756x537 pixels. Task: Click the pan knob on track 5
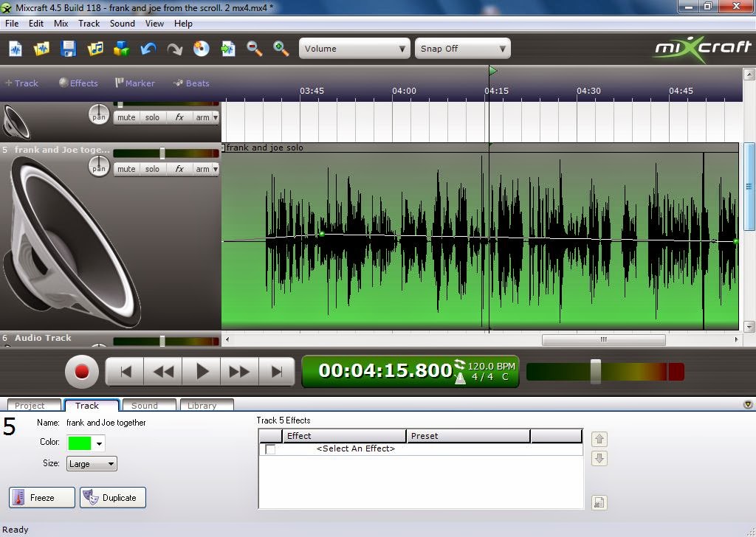99,166
